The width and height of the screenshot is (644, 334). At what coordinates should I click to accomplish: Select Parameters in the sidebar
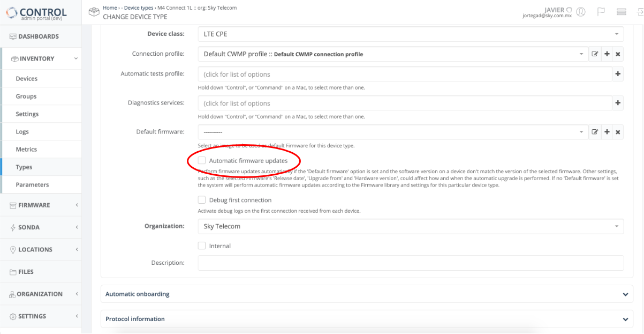pos(32,185)
